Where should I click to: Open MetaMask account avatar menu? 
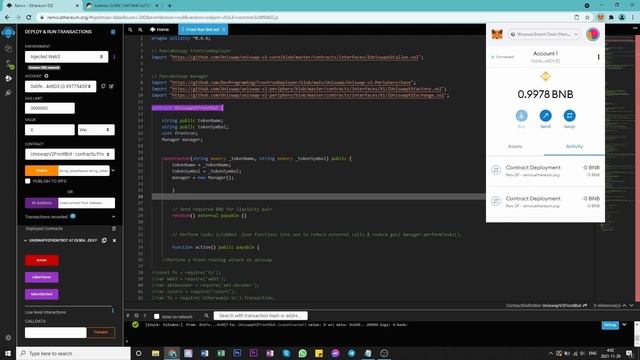coord(593,34)
